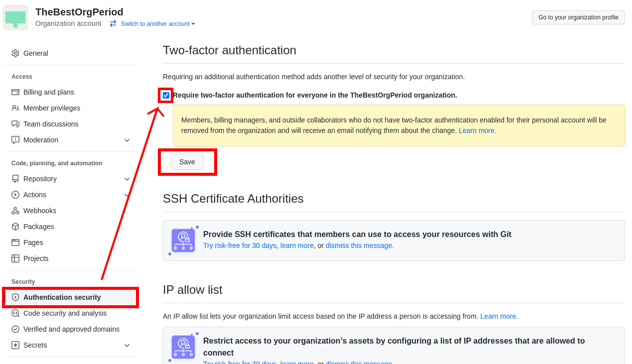Expand the Secrets submenu chevron

click(x=127, y=346)
